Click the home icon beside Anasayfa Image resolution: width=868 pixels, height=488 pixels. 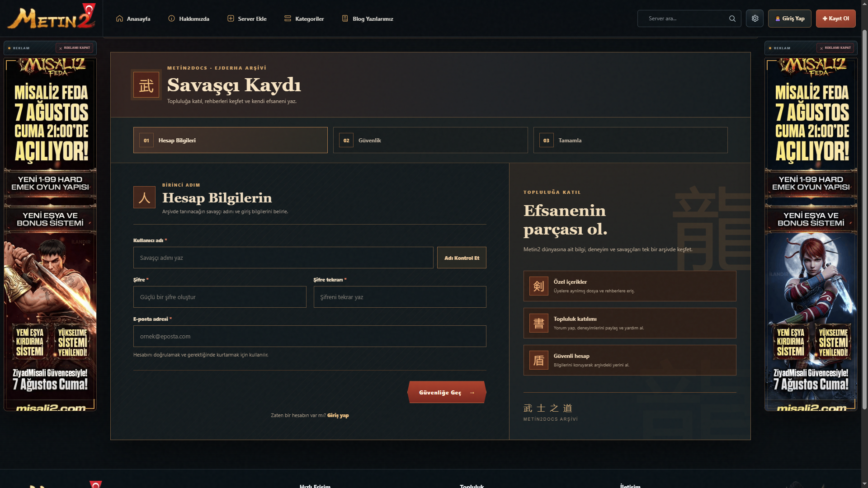(x=119, y=19)
